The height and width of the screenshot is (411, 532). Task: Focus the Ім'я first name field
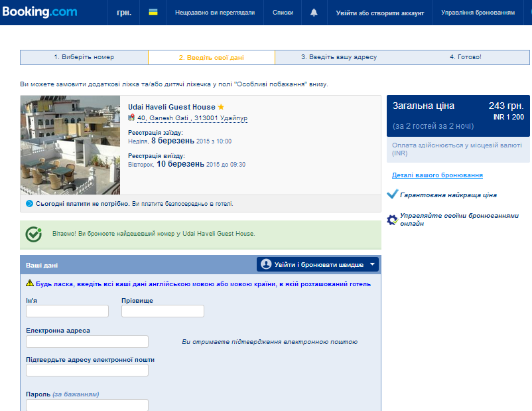coord(67,311)
